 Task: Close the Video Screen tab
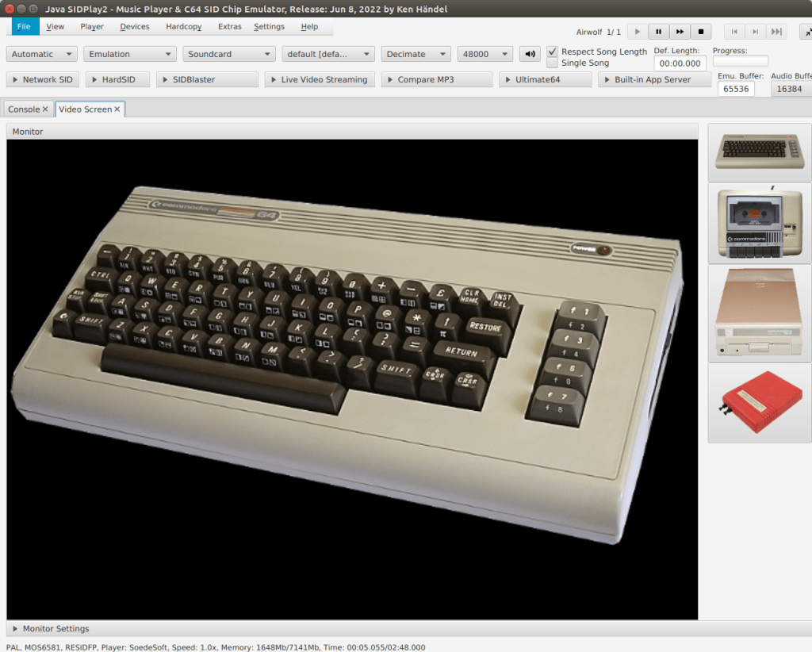click(x=117, y=109)
